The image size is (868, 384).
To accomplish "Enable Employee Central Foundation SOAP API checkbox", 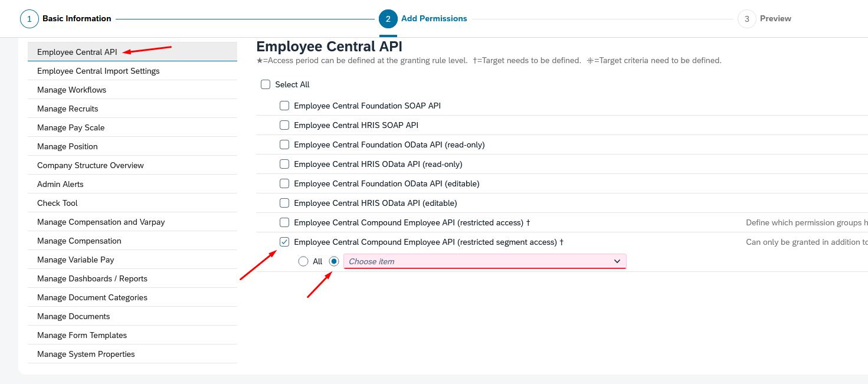I will point(284,106).
